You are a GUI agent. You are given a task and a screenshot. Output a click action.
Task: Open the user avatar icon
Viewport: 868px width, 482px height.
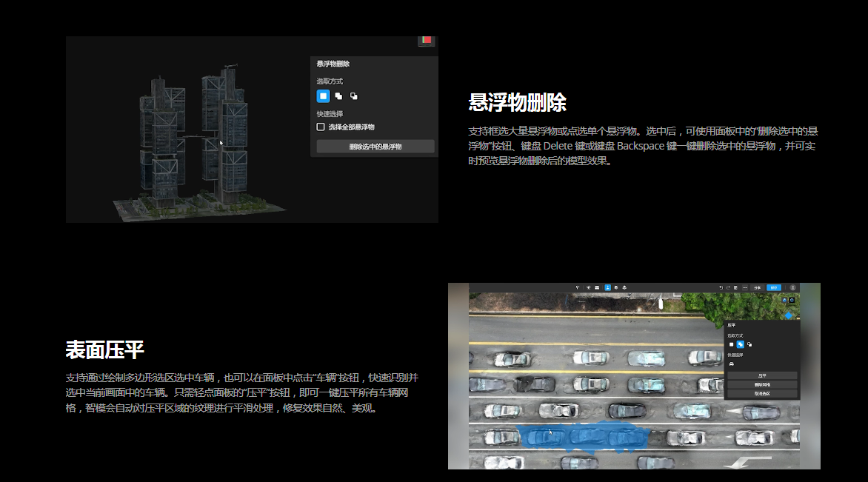pos(793,287)
